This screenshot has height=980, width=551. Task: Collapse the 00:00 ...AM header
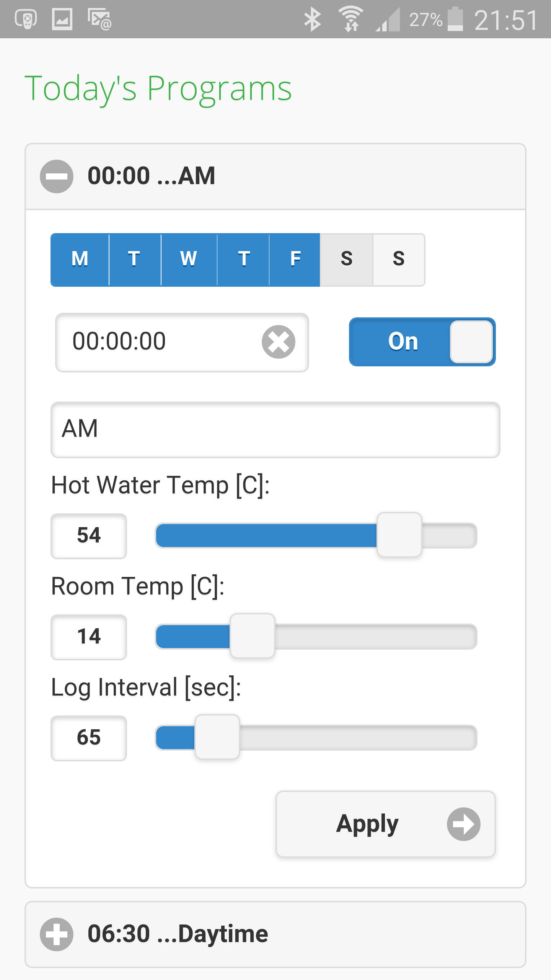click(275, 176)
